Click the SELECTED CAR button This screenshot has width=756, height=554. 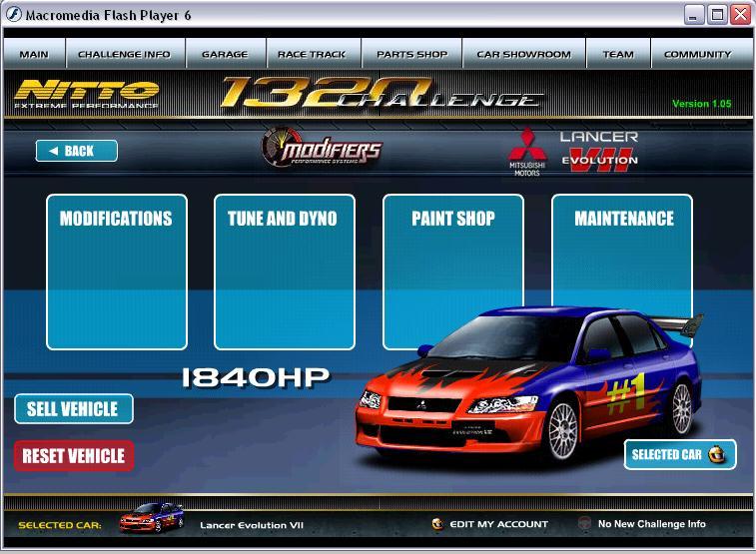click(680, 454)
